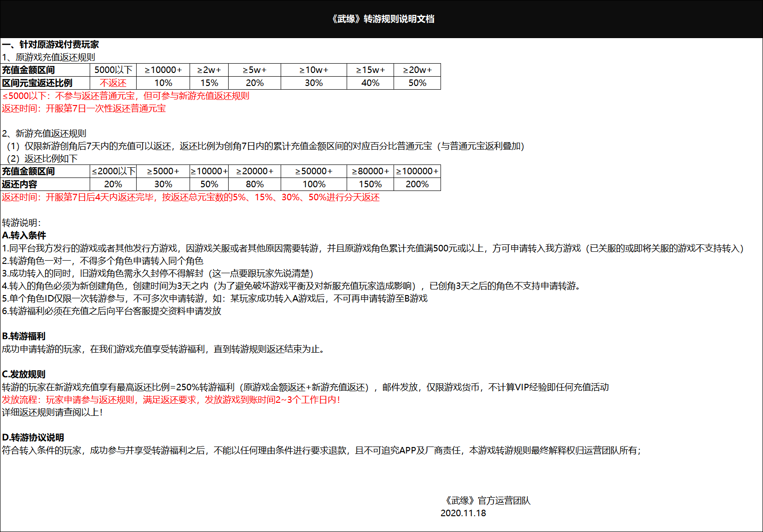Click the line starting 符合转入条件的玩家
Screen dimensions: 763x532
pyautogui.click(x=322, y=450)
